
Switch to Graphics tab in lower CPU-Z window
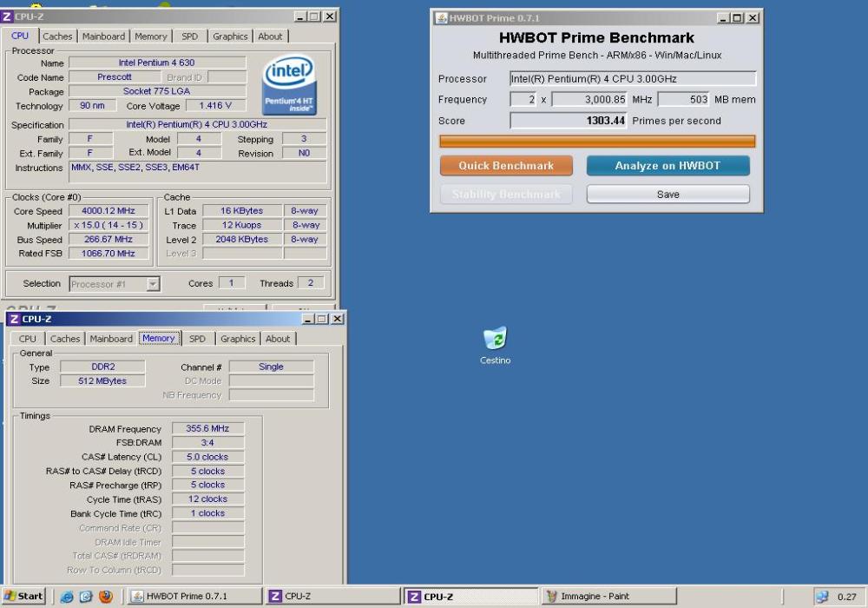(238, 339)
